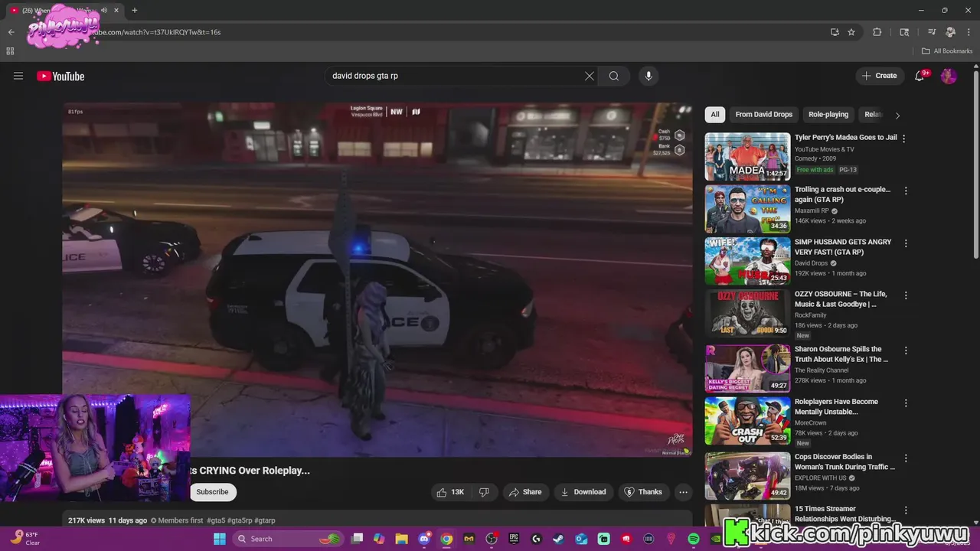Viewport: 980px width, 551px height.
Task: Download the video
Action: (x=583, y=492)
